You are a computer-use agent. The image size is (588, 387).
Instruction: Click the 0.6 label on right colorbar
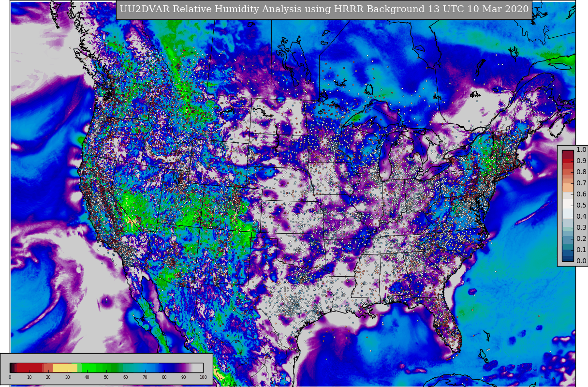point(581,194)
